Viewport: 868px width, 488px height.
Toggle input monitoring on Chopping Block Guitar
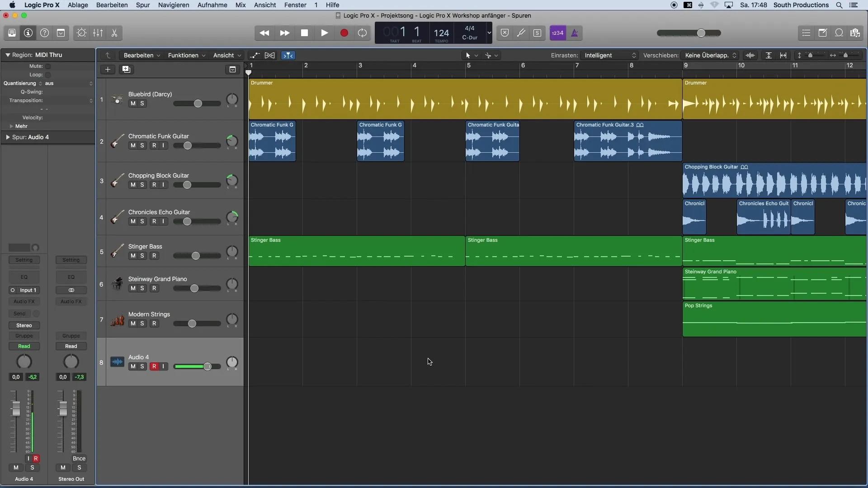(163, 185)
